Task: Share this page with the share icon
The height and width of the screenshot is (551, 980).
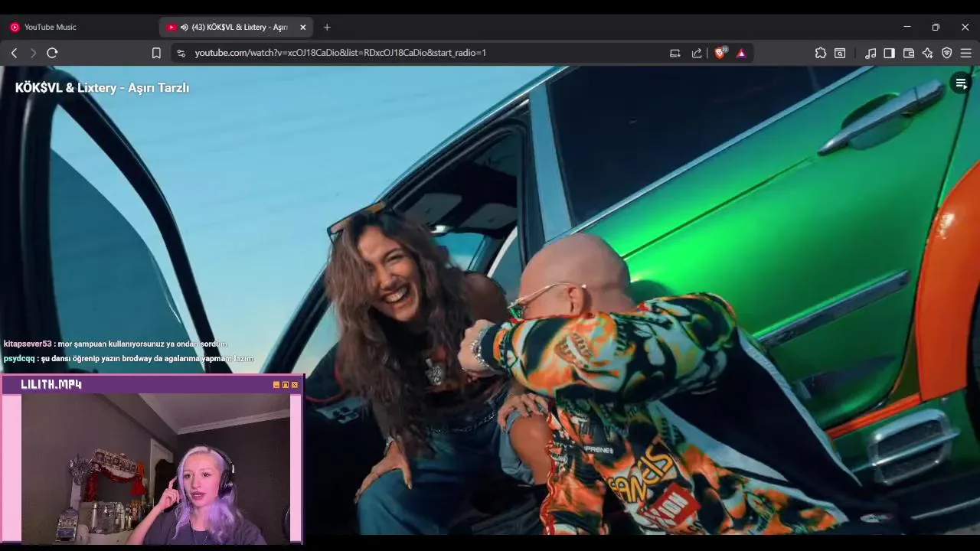Action: click(x=697, y=53)
